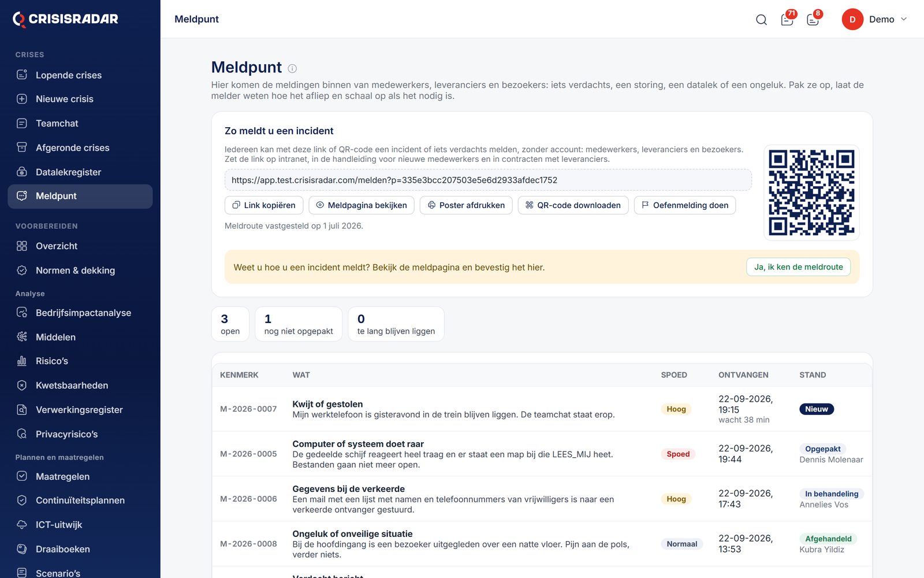Click SPOED column header
Screen dimensions: 924x578
click(x=674, y=375)
